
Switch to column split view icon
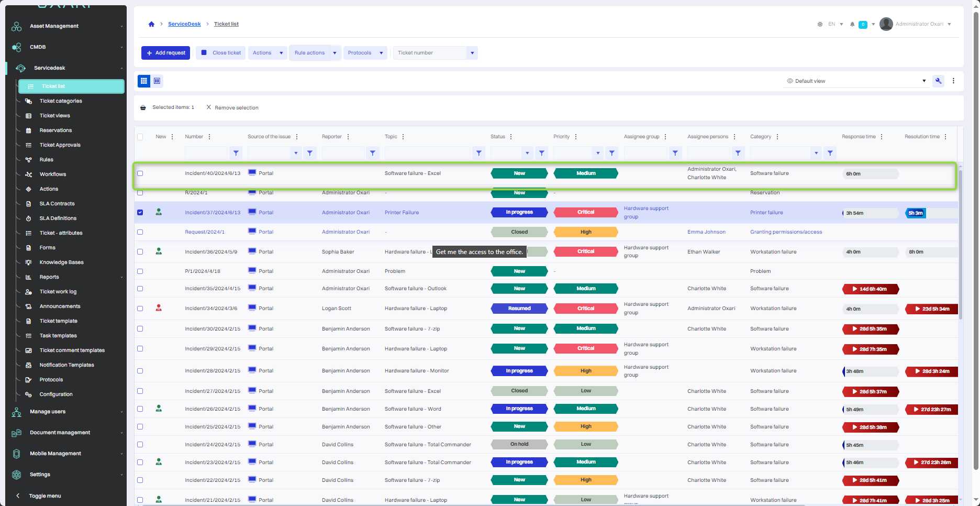157,81
